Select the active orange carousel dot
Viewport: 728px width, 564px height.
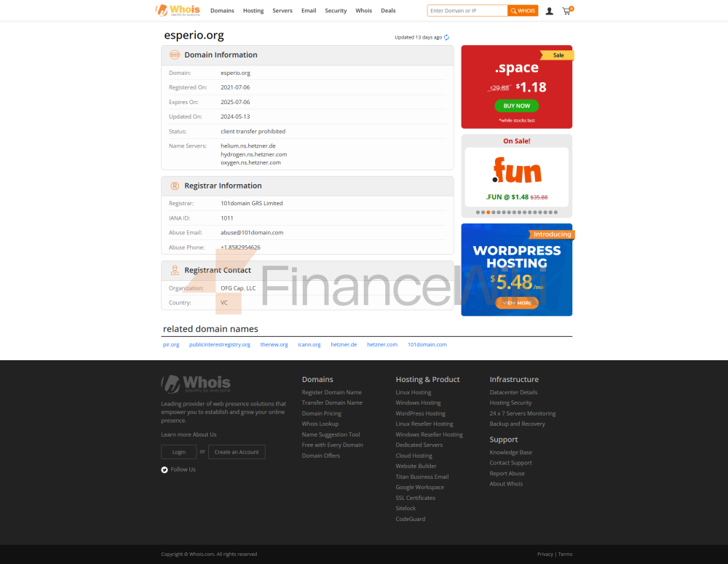(488, 213)
